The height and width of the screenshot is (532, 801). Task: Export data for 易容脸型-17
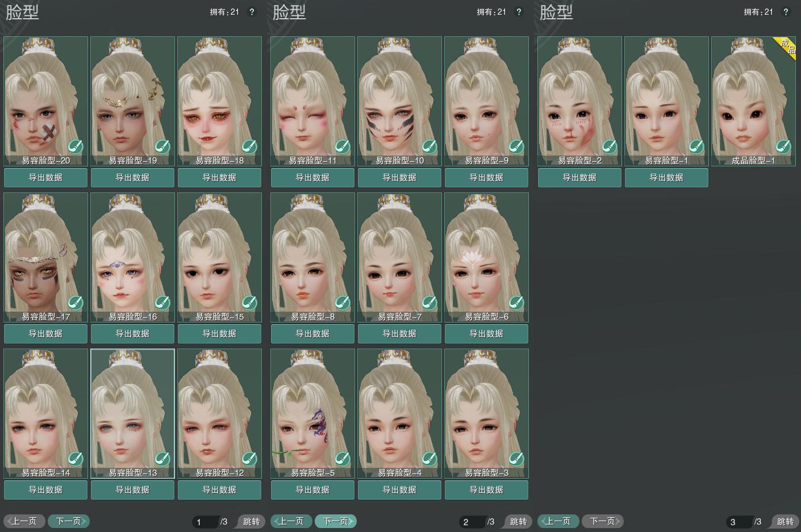pyautogui.click(x=46, y=334)
